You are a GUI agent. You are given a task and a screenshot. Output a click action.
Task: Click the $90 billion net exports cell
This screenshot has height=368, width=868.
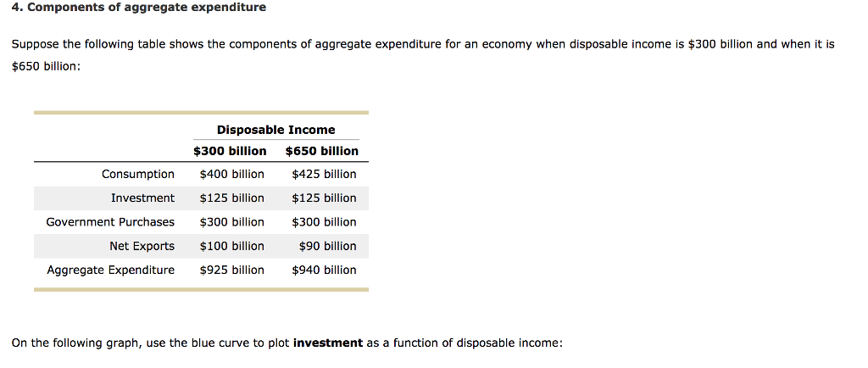tap(327, 246)
